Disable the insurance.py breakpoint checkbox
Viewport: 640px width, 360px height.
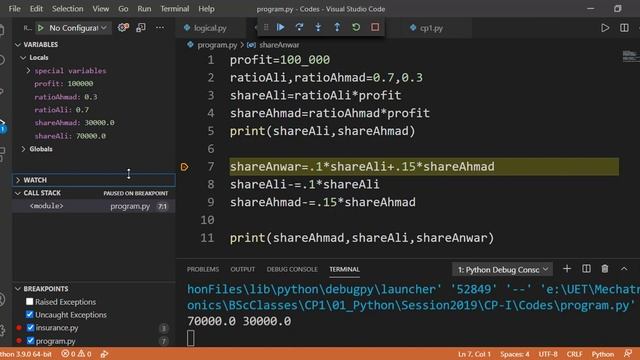pos(31,328)
